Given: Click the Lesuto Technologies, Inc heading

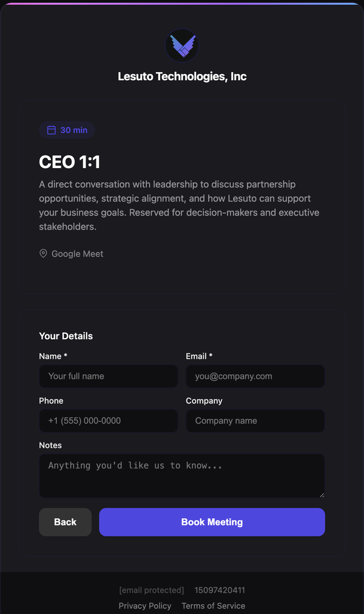Looking at the screenshot, I should [x=182, y=76].
